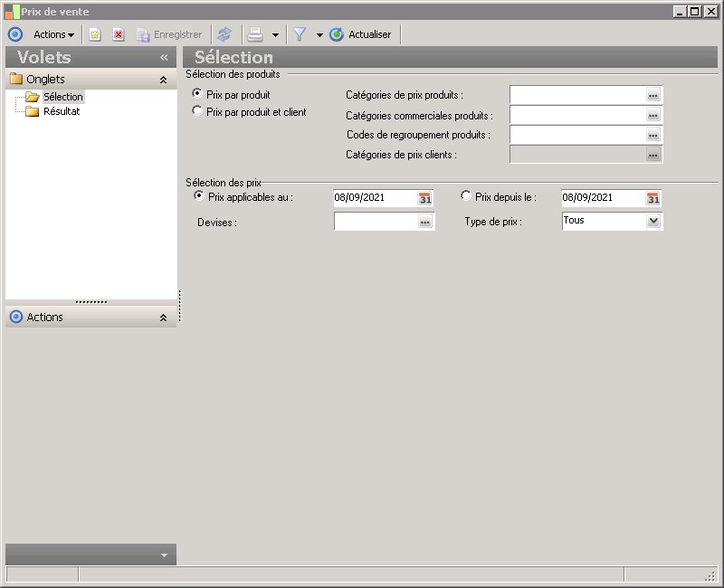Select Prix par produit et client option

(197, 111)
